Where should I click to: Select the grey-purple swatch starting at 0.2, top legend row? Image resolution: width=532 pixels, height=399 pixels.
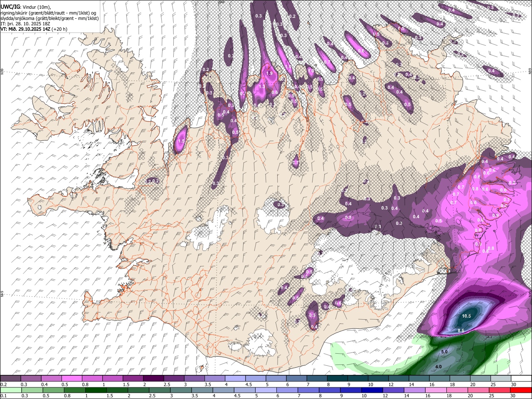pos(10,379)
